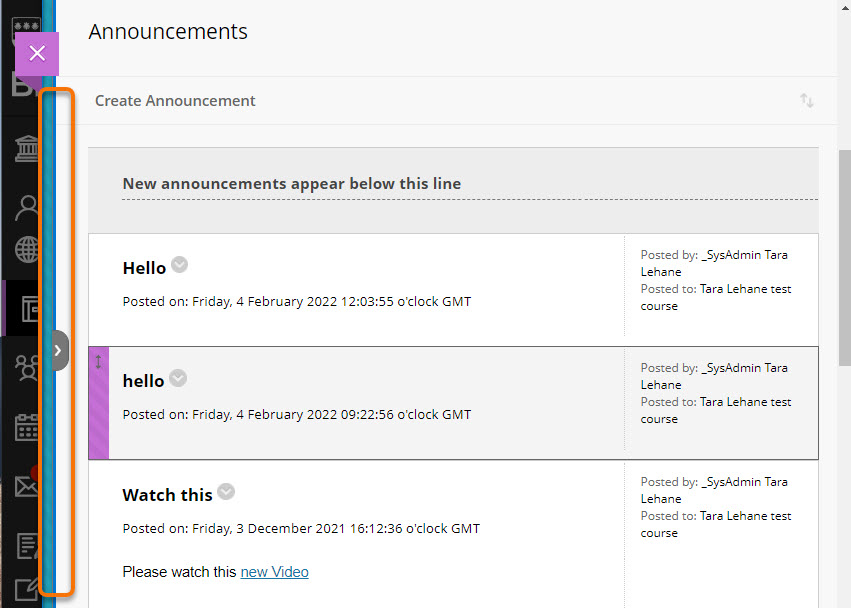Open options menu next to Watch this
The height and width of the screenshot is (608, 851).
click(x=226, y=492)
